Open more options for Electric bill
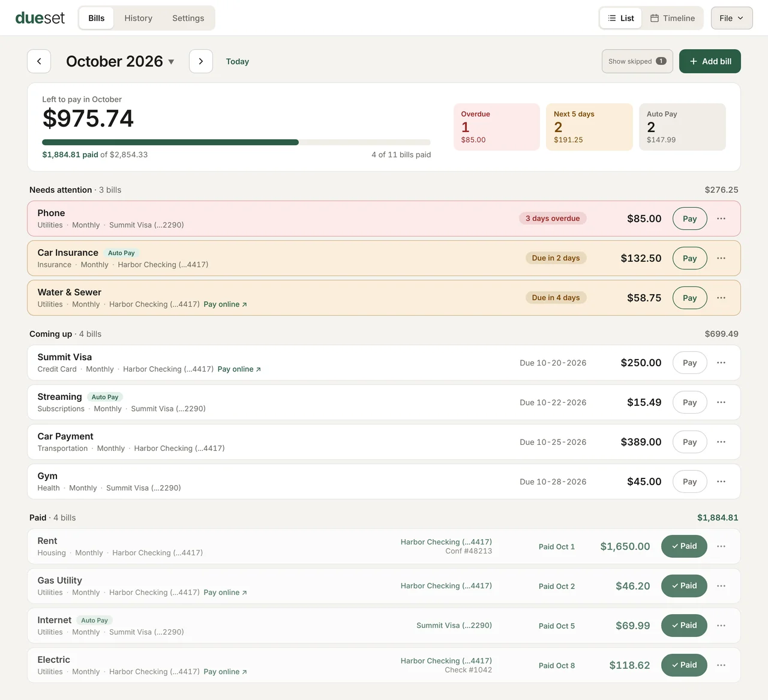Image resolution: width=768 pixels, height=700 pixels. [x=721, y=665]
